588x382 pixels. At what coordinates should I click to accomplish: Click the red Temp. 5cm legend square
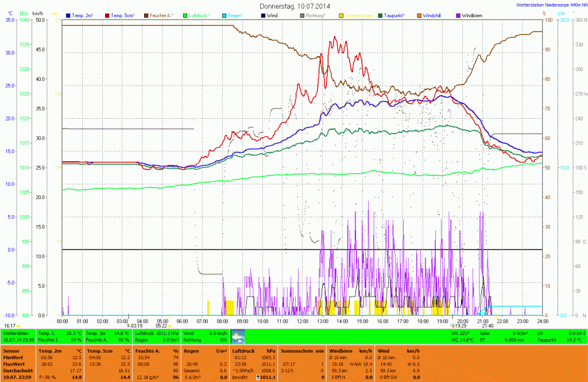tap(107, 15)
